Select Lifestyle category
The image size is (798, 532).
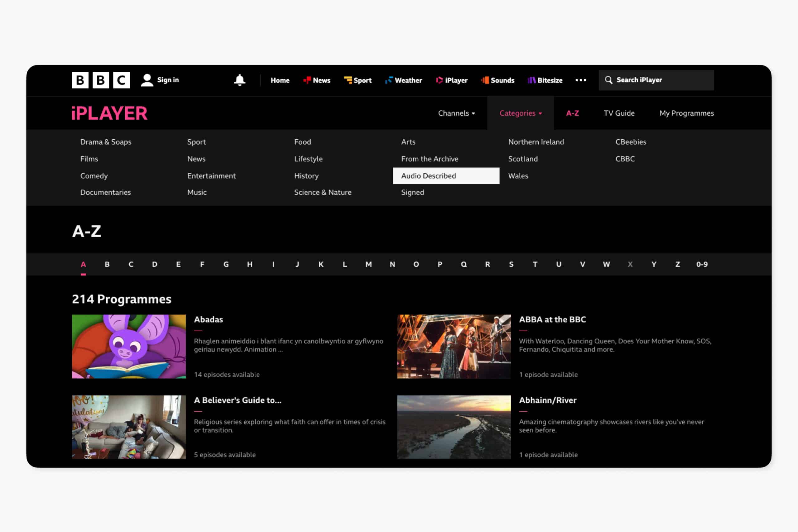(x=308, y=159)
